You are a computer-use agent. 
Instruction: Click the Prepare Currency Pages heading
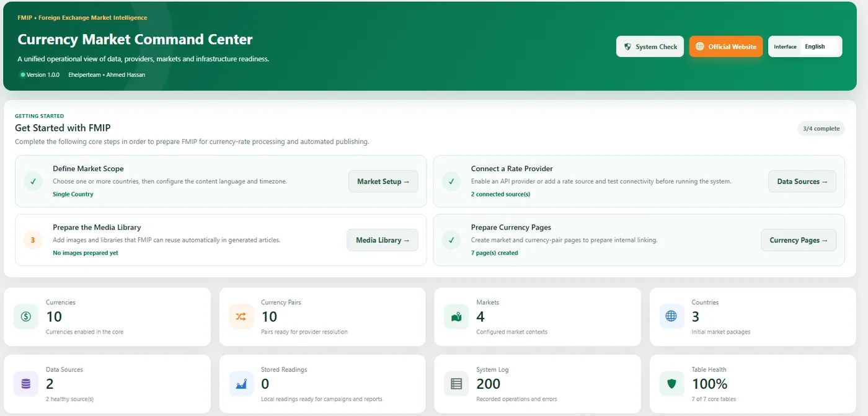511,228
